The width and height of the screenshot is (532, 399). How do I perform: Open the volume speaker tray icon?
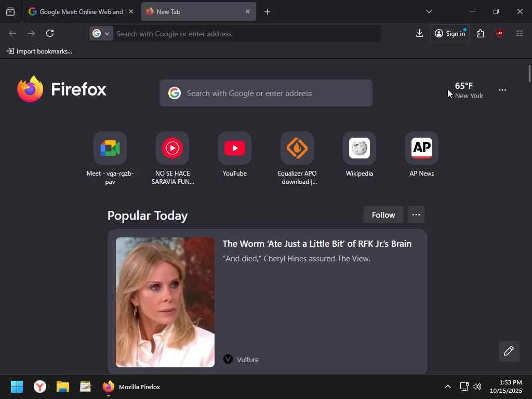pos(477,387)
